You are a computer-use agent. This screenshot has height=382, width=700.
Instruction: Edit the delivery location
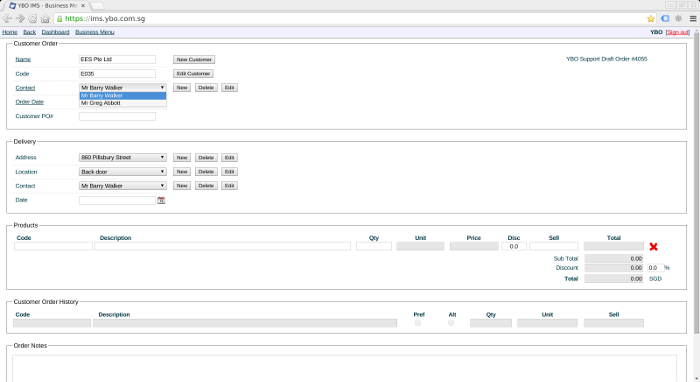click(x=229, y=171)
